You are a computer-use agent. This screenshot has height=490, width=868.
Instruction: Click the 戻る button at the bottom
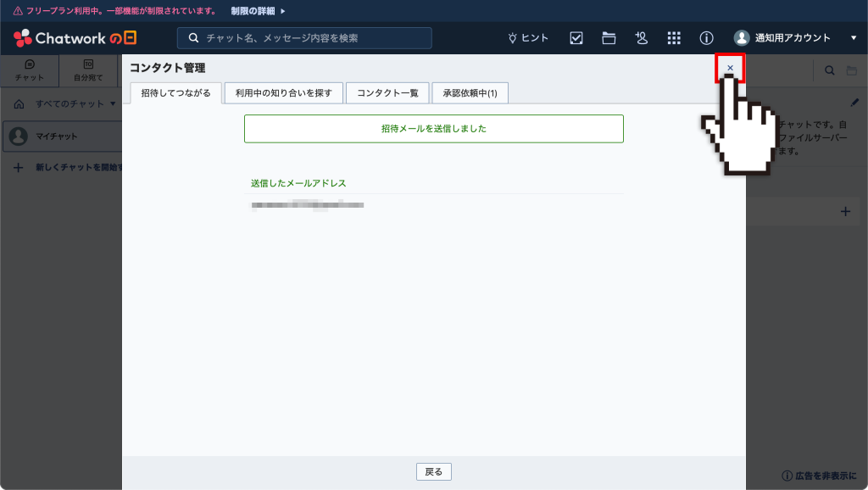[x=433, y=471]
